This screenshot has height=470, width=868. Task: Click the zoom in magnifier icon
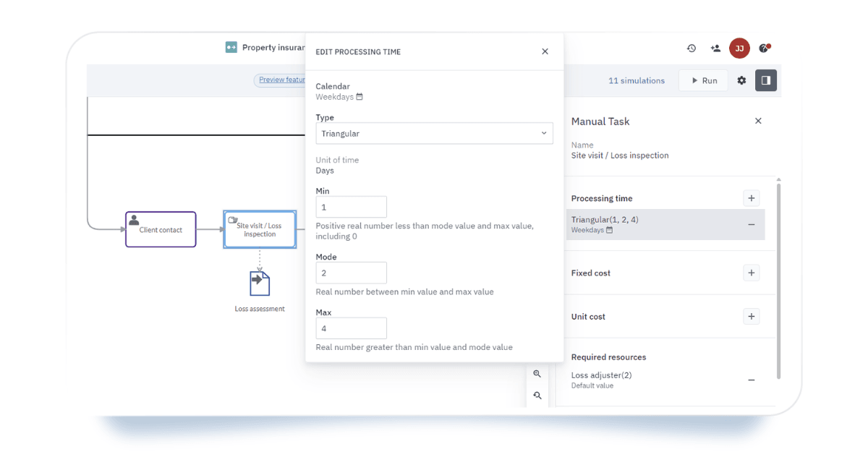point(537,374)
